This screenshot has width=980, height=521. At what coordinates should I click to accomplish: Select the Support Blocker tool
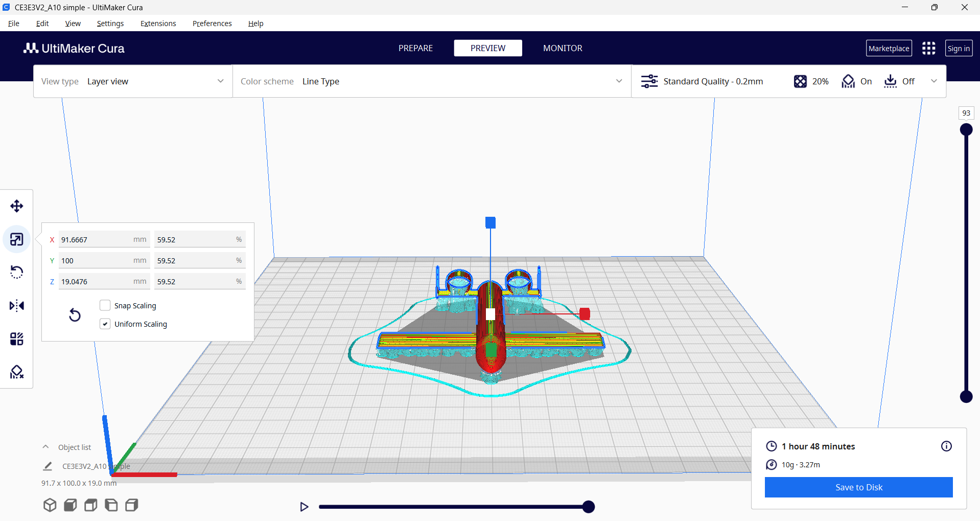pyautogui.click(x=17, y=372)
